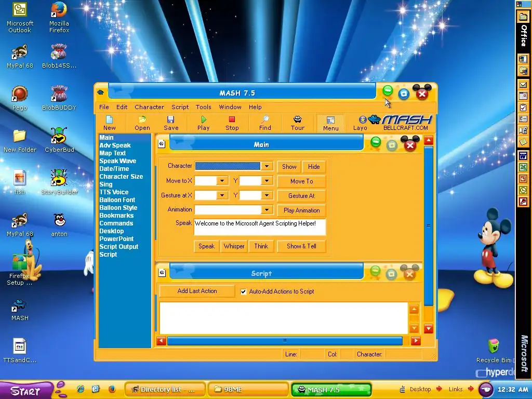Switch to the 98ME taskbar window

[248, 390]
